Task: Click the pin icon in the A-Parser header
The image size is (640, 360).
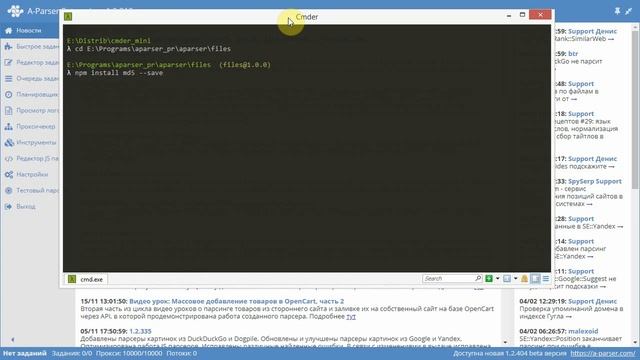Action: coord(617,11)
